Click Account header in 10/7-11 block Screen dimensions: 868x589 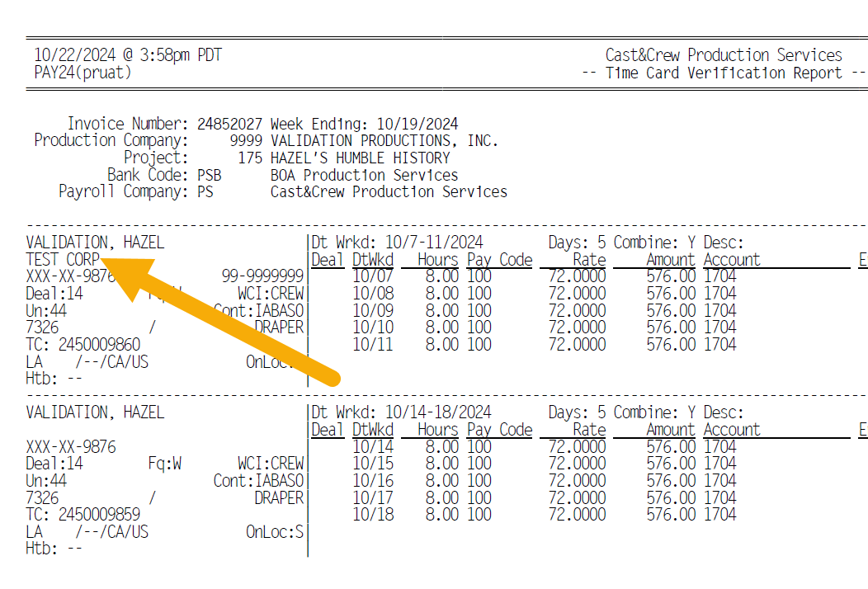[732, 259]
